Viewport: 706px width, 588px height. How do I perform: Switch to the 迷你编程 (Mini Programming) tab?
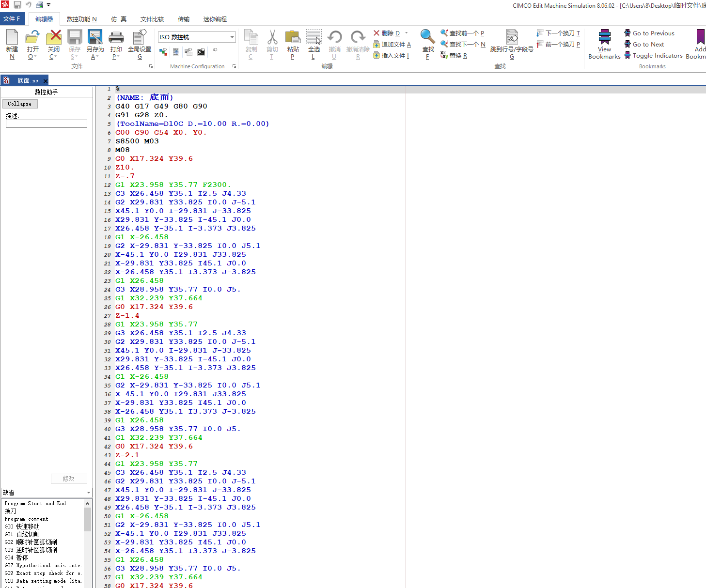[x=215, y=19]
